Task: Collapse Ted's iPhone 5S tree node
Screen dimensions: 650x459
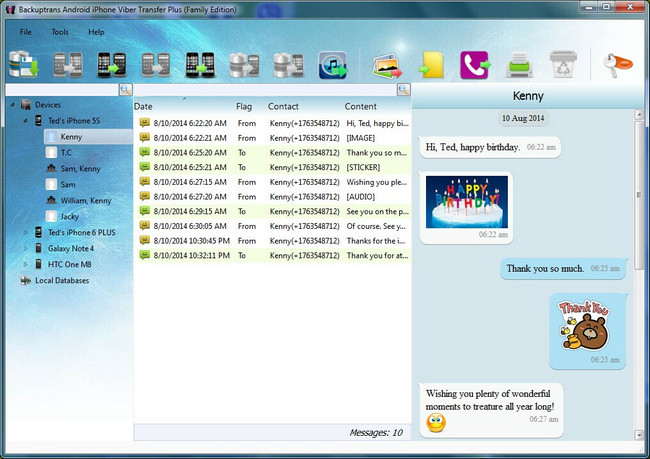Action: click(x=26, y=120)
